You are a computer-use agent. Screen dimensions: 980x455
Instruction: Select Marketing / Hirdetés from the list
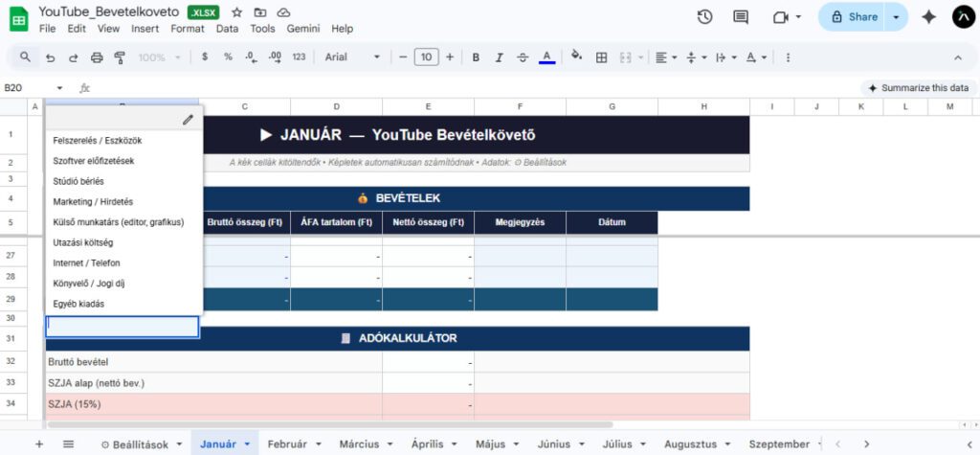[94, 202]
